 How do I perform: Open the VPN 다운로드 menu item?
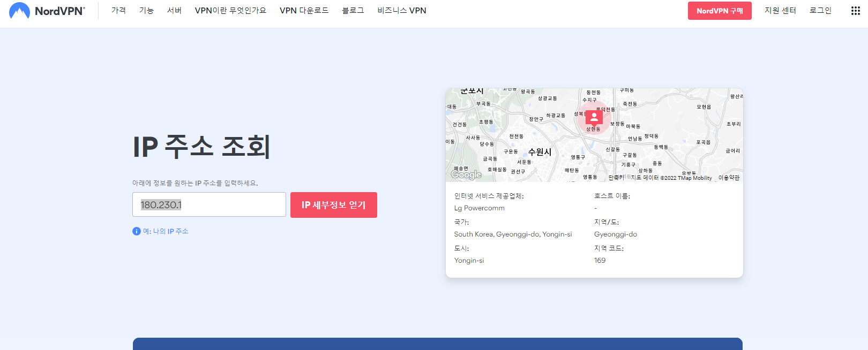pos(304,11)
